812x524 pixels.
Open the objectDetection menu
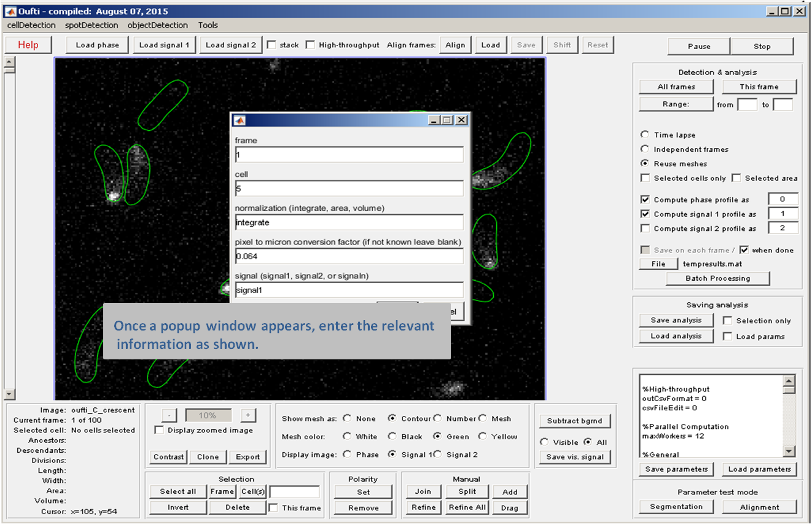point(158,25)
